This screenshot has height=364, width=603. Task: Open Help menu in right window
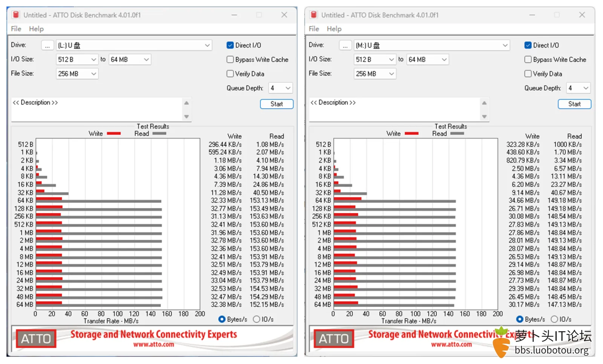334,29
